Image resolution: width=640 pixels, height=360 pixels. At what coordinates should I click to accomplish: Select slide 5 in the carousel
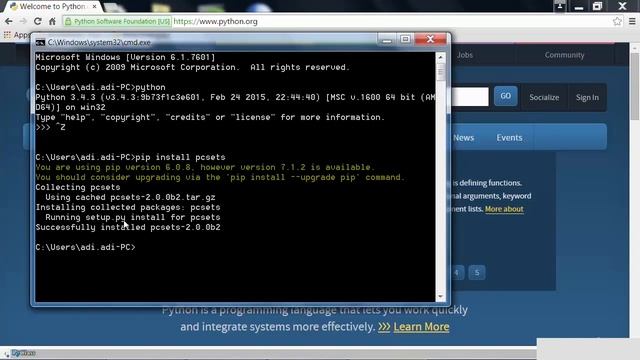tap(477, 272)
